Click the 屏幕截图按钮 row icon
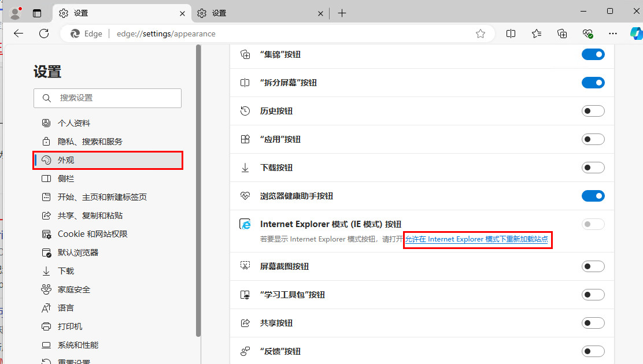The height and width of the screenshot is (364, 643). tap(245, 266)
